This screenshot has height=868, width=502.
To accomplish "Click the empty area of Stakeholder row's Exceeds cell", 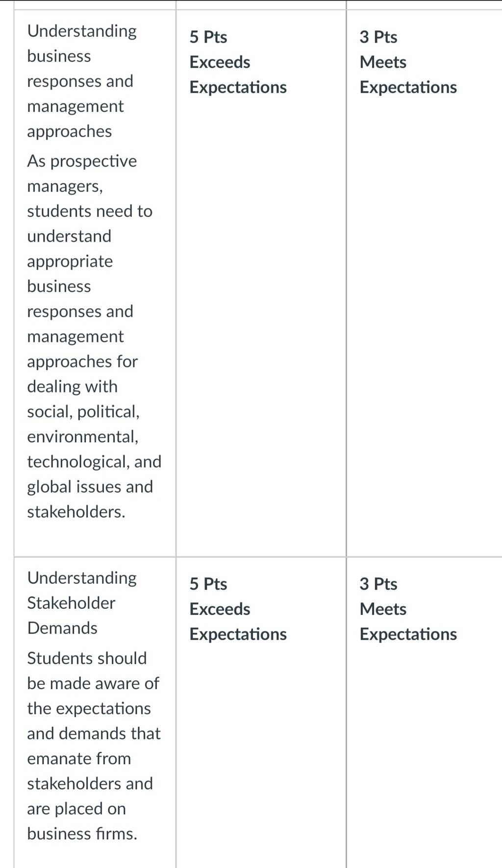I will click(x=261, y=754).
